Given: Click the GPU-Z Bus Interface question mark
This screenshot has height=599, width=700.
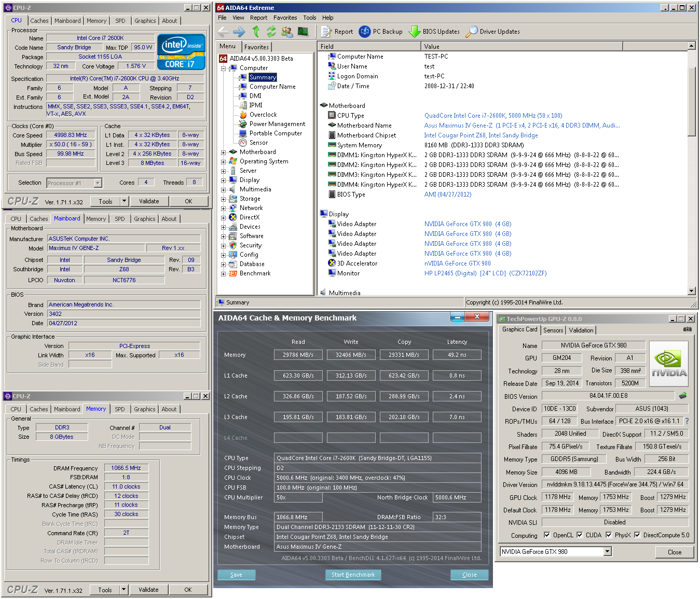Looking at the screenshot, I should pyautogui.click(x=687, y=421).
